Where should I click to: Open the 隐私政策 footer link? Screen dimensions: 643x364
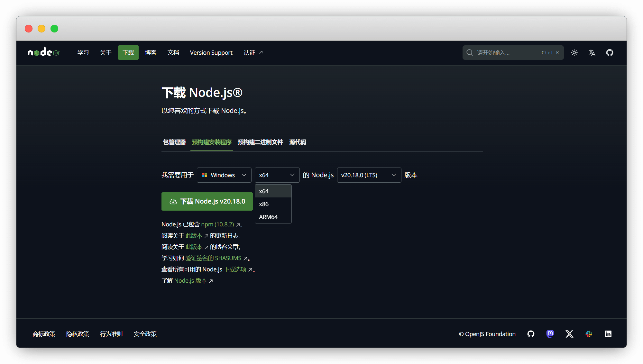pyautogui.click(x=78, y=334)
